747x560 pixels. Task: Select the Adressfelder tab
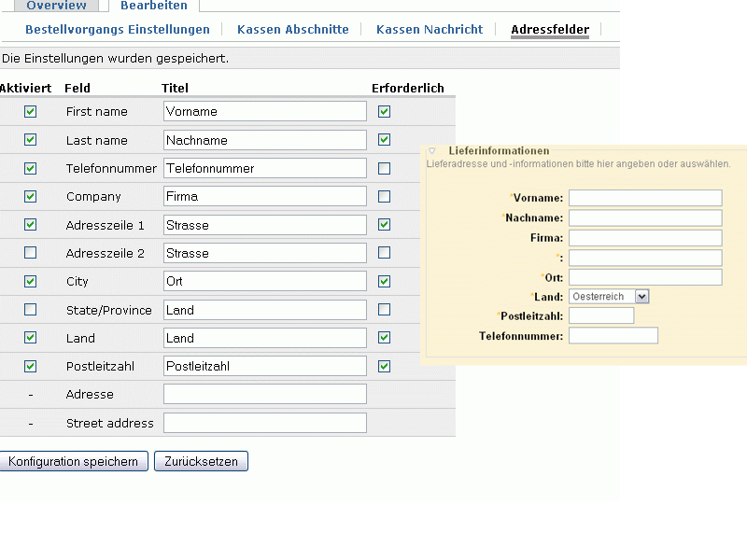tap(550, 30)
